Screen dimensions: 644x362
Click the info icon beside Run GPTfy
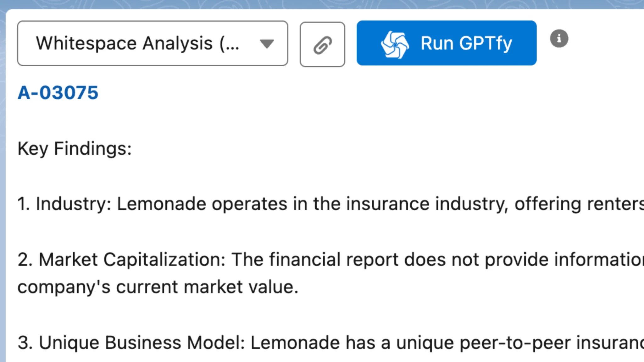[x=559, y=39]
